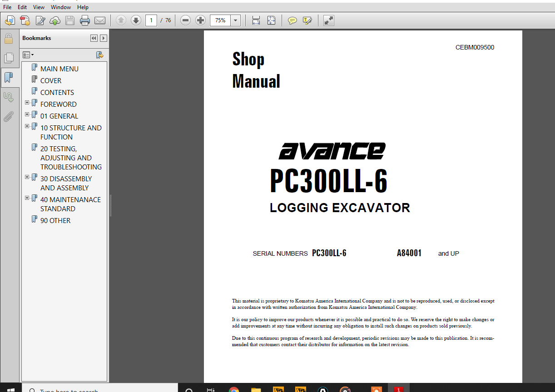The image size is (555, 392).
Task: Open the View menu
Action: pos(39,7)
